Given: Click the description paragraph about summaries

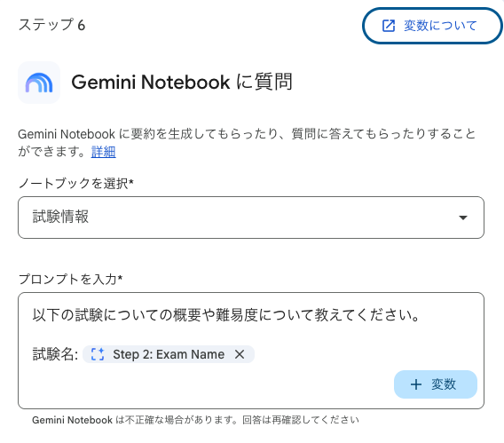Looking at the screenshot, I should 247,142.
